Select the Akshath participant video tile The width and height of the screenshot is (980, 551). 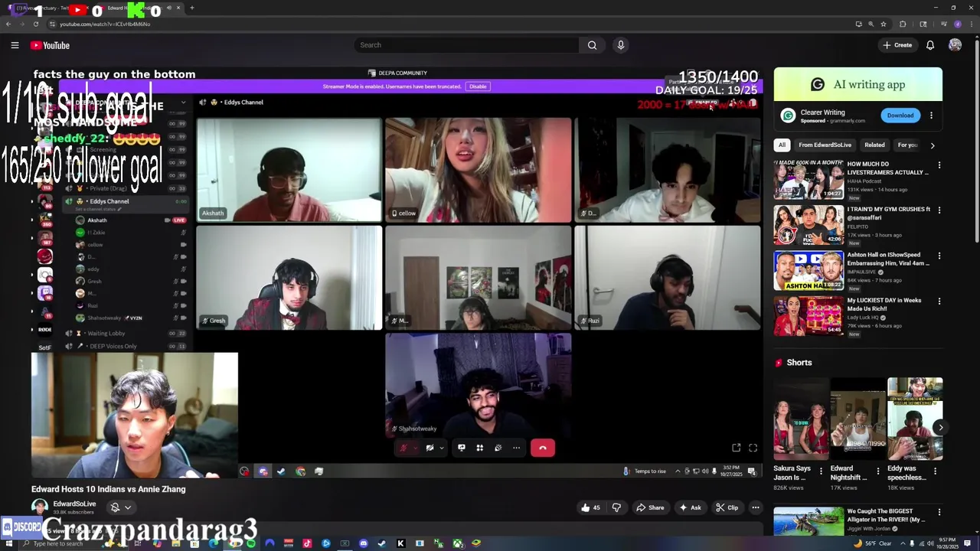(x=289, y=169)
